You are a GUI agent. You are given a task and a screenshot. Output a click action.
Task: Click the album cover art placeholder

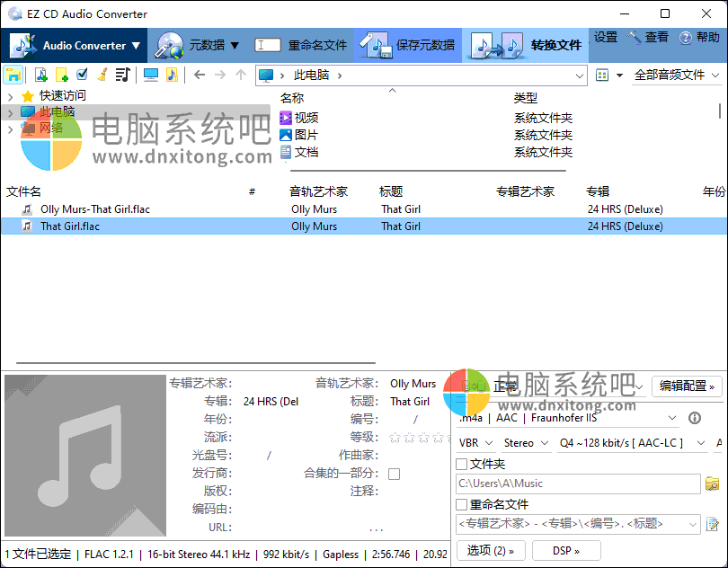tap(85, 456)
